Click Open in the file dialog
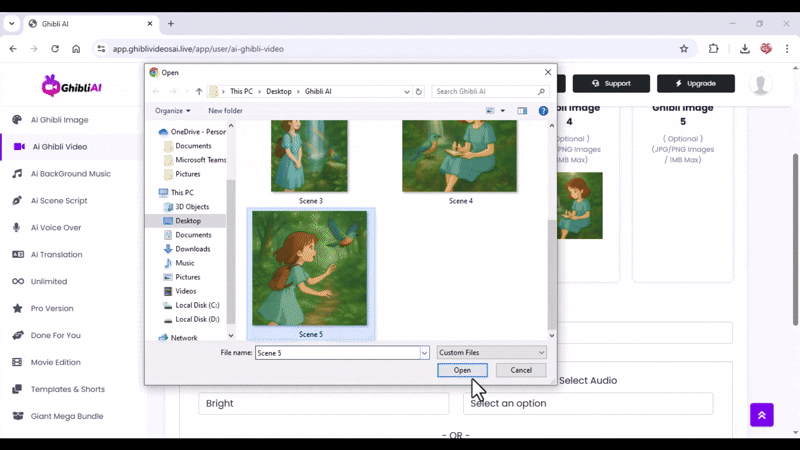Screen dimensions: 800x450 click(x=462, y=370)
